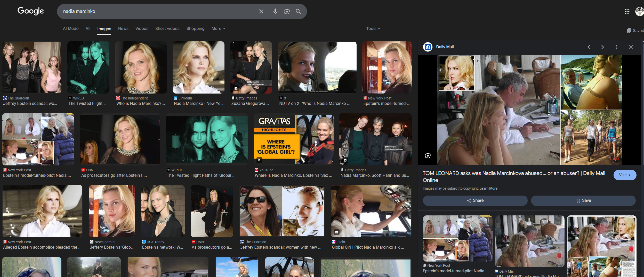Image resolution: width=644 pixels, height=277 pixels.
Task: Open the Shopping tab
Action: click(x=196, y=29)
